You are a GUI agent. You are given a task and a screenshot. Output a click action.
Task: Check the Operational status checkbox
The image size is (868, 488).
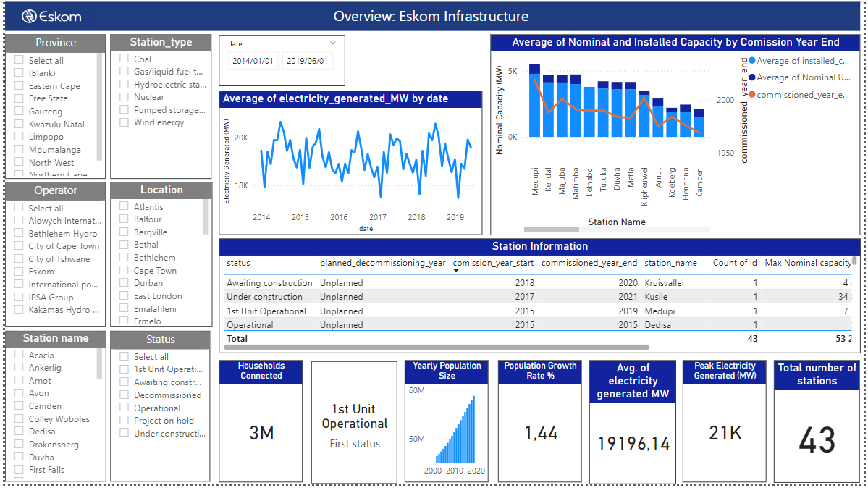point(125,408)
